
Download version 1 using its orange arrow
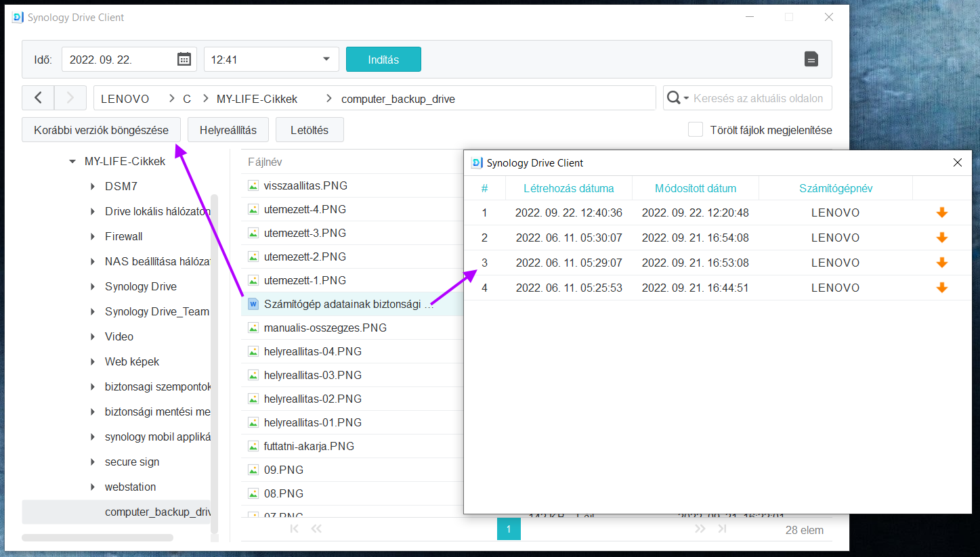[x=941, y=213]
